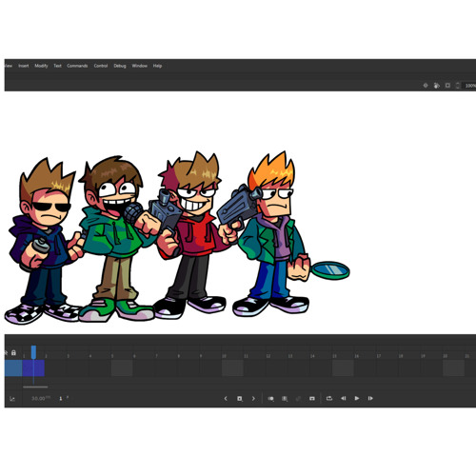This screenshot has width=476, height=476.
Task: Click the timeline horizontal scrollbar
Action: (x=35, y=387)
